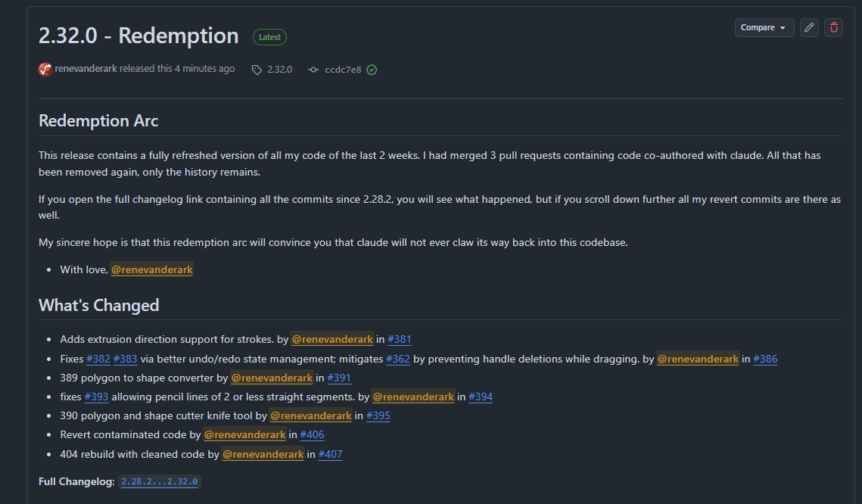Click the green verified commit checkmark icon

tap(372, 70)
